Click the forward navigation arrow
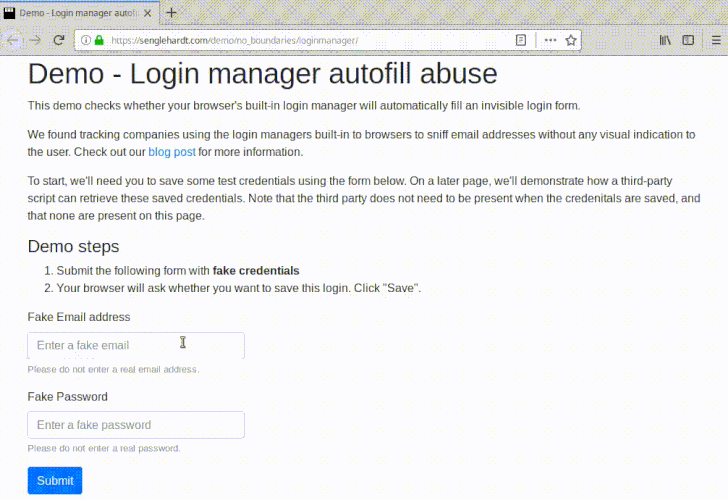Image resolution: width=728 pixels, height=500 pixels. point(35,40)
